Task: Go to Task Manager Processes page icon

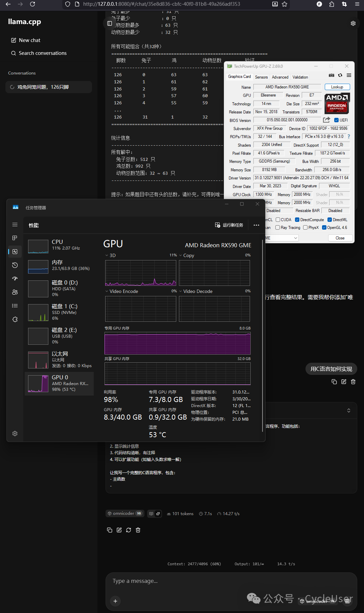Action: click(x=15, y=238)
